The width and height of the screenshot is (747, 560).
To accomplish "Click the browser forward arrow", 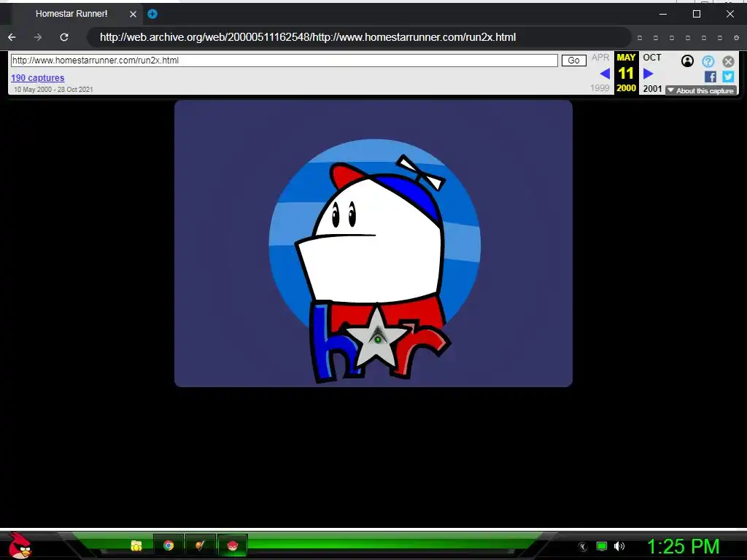I will (38, 37).
